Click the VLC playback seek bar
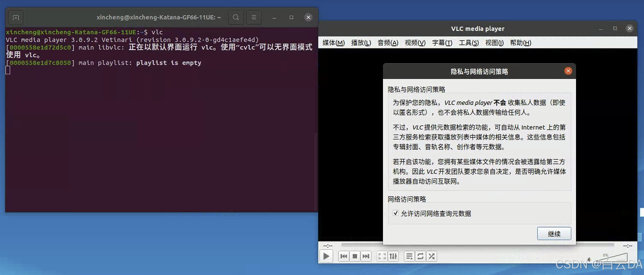Viewport: 644px width, 275px height. (x=477, y=245)
